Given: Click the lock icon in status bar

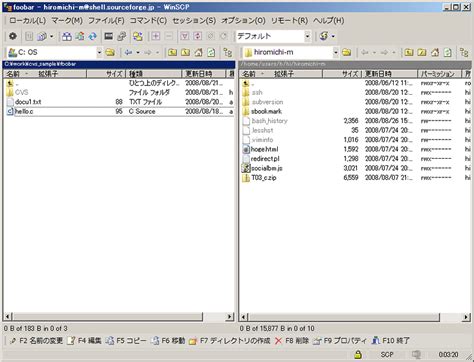Looking at the screenshot, I should (358, 354).
